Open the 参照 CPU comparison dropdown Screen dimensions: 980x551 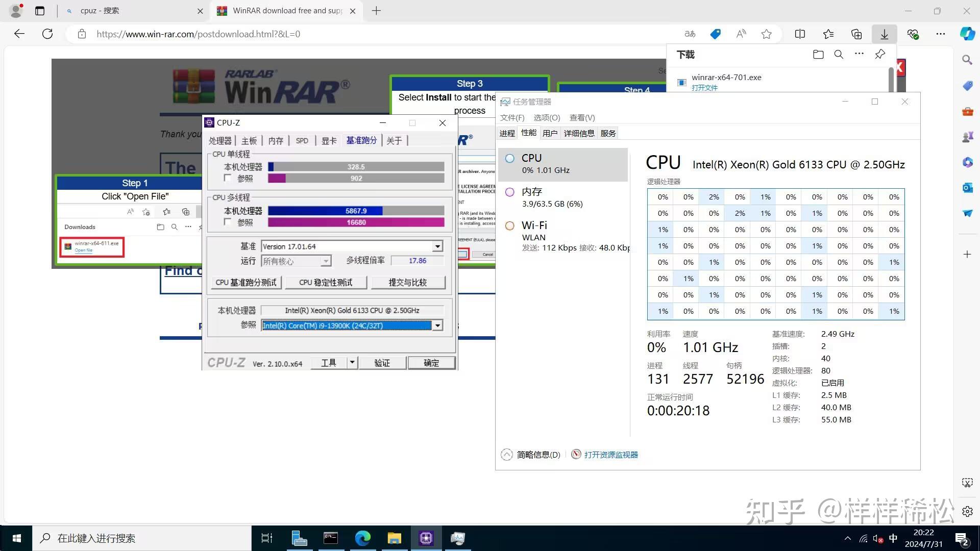(x=437, y=325)
